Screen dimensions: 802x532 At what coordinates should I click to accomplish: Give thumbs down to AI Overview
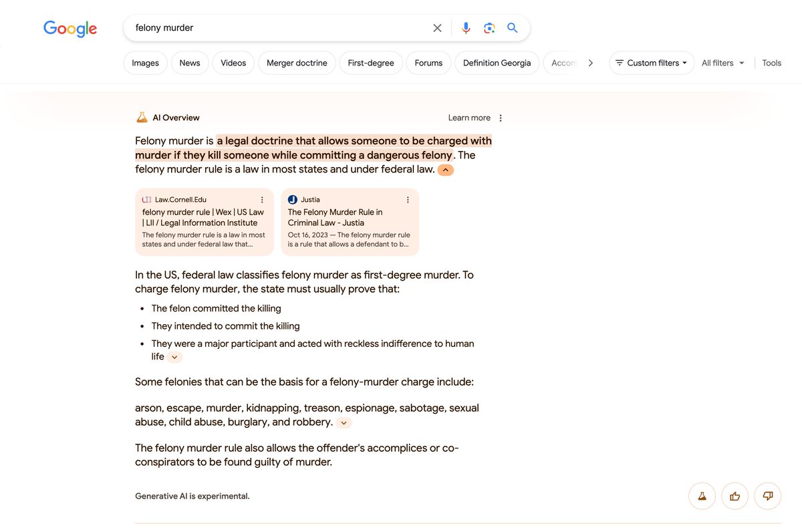click(x=768, y=496)
